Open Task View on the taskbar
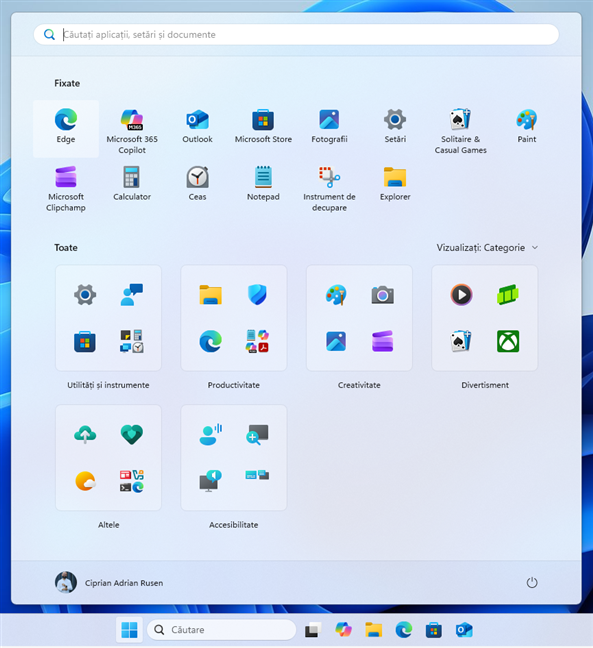Image resolution: width=593 pixels, height=648 pixels. 313,630
